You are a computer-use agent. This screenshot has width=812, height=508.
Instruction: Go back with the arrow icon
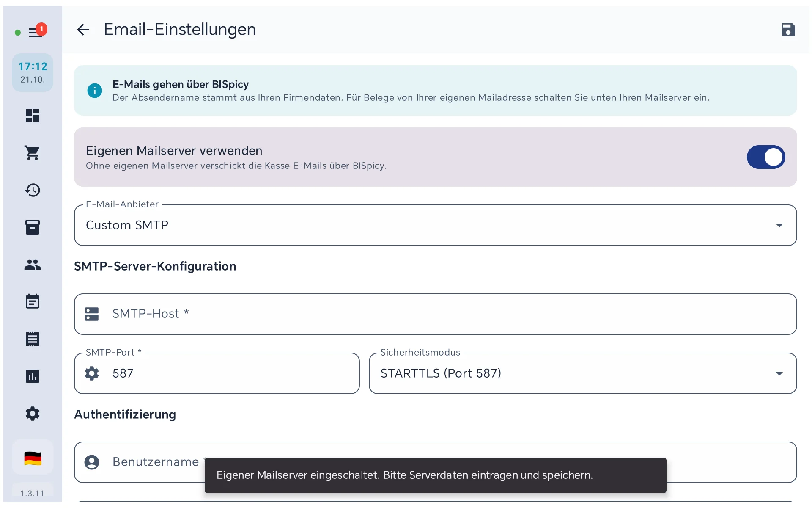83,30
